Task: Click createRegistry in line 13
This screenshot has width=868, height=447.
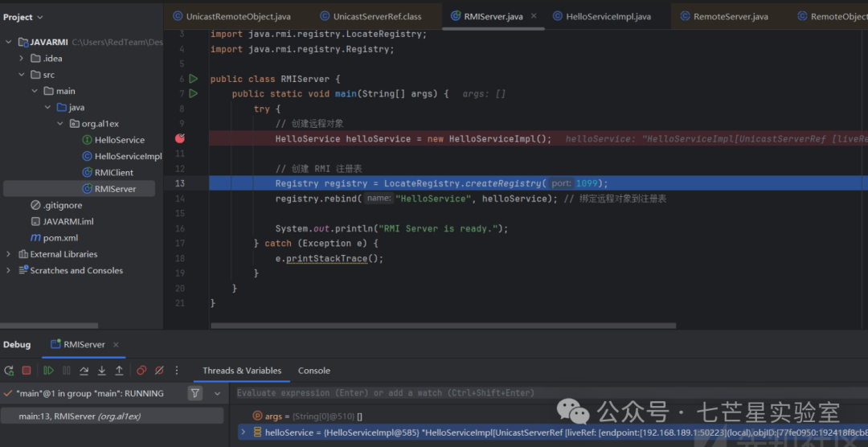Action: [x=505, y=183]
